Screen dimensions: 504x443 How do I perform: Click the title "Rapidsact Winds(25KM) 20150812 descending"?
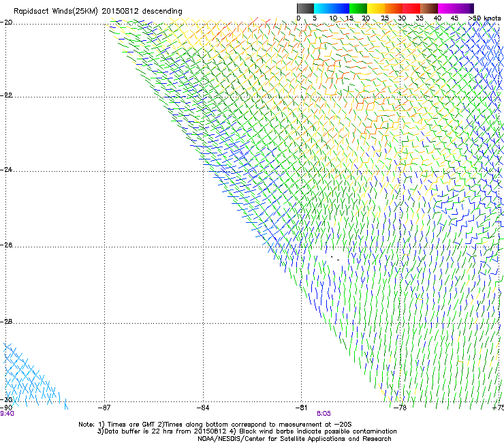(97, 12)
